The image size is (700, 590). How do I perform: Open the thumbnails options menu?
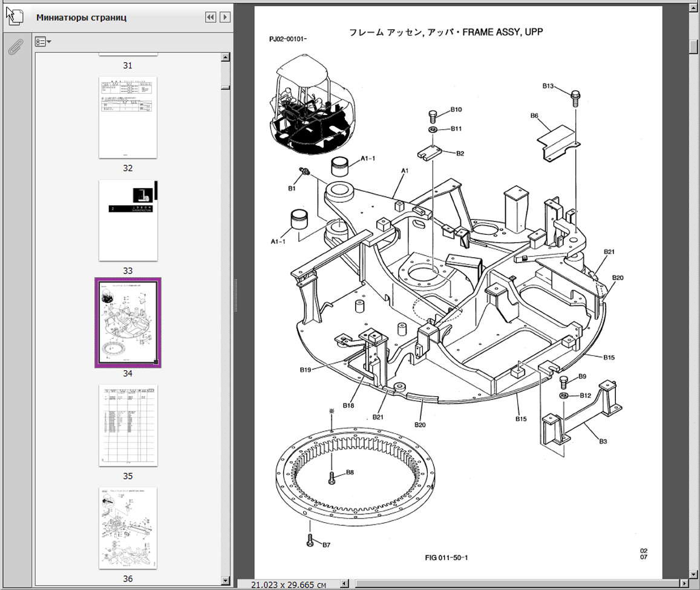coord(43,42)
